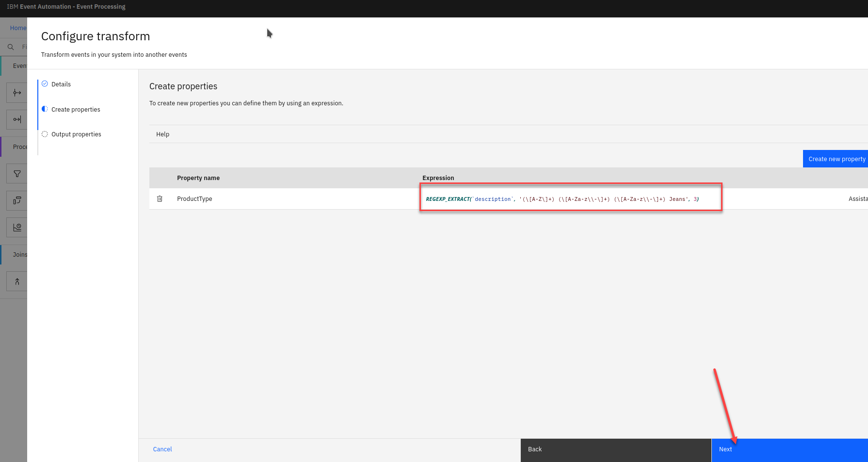868x462 pixels.
Task: Select the join node icon
Action: 17,281
